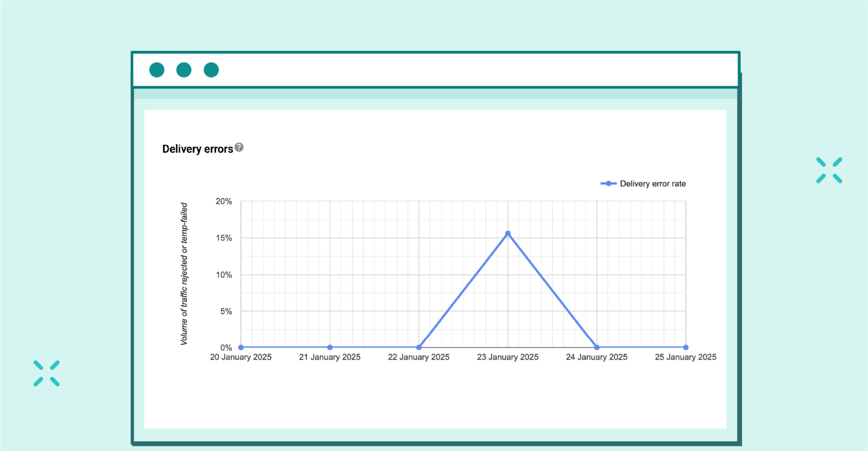Click the 15% mark on the y-axis
Image resolution: width=868 pixels, height=451 pixels.
click(225, 238)
